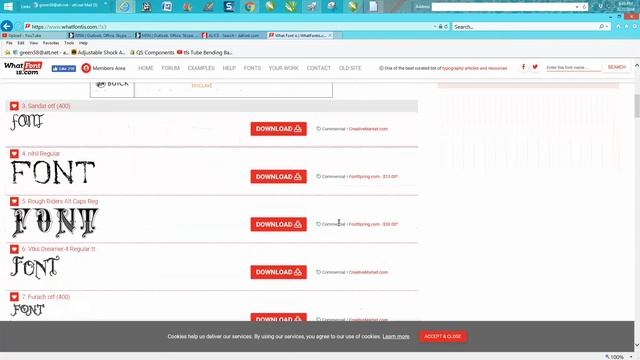Open CreativeMarket.com link for Viks Dreamer-4
This screenshot has height=360, width=640.
point(368,272)
